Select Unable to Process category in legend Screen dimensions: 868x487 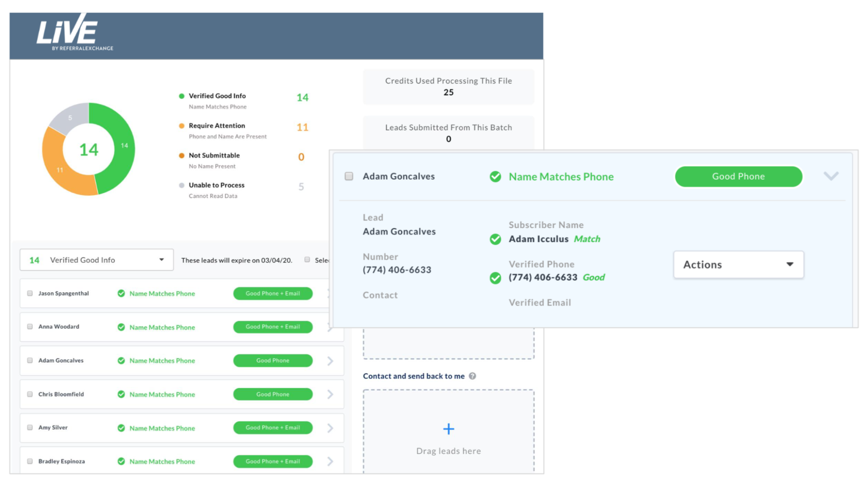click(217, 185)
